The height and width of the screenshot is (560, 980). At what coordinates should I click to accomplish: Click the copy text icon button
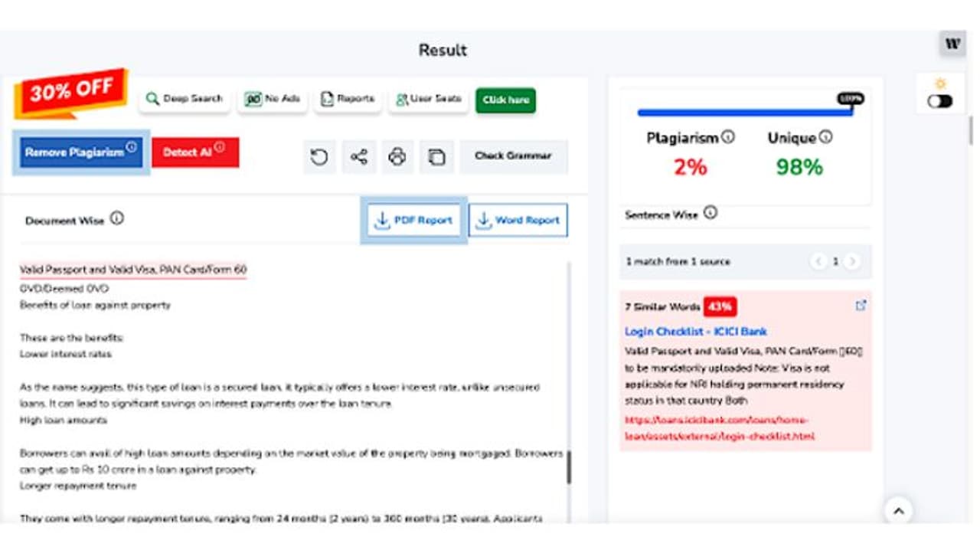(x=436, y=157)
